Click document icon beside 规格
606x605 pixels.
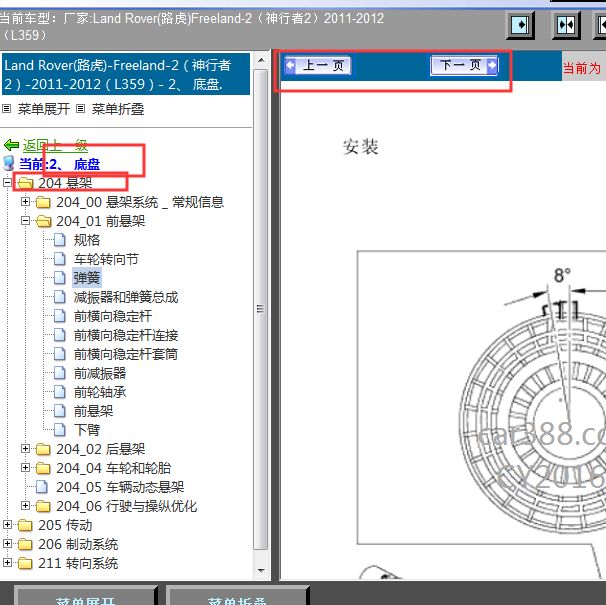click(60, 240)
